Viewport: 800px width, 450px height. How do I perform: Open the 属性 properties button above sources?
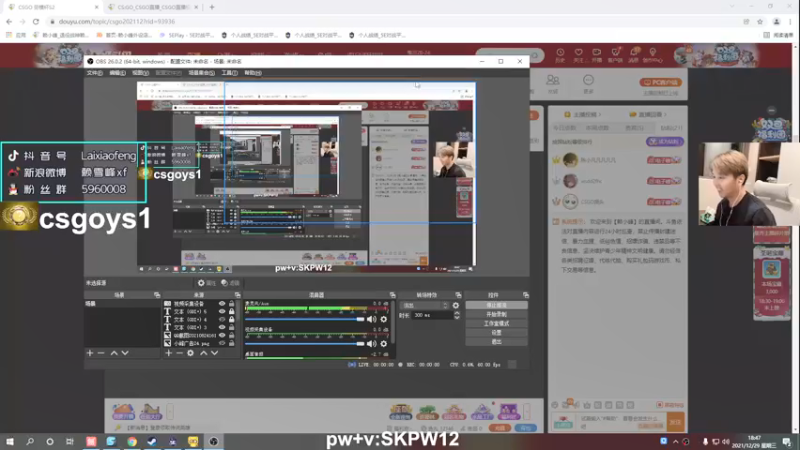click(207, 283)
